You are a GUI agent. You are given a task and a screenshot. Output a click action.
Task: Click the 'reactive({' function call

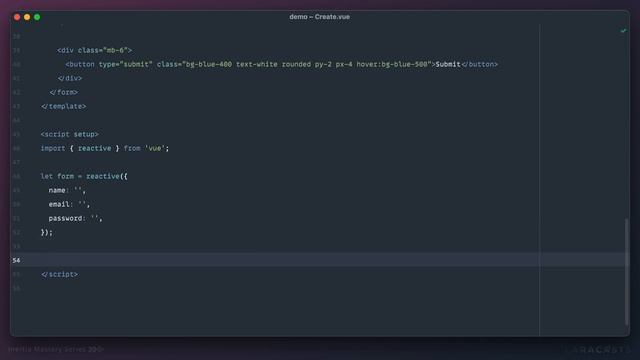click(107, 176)
